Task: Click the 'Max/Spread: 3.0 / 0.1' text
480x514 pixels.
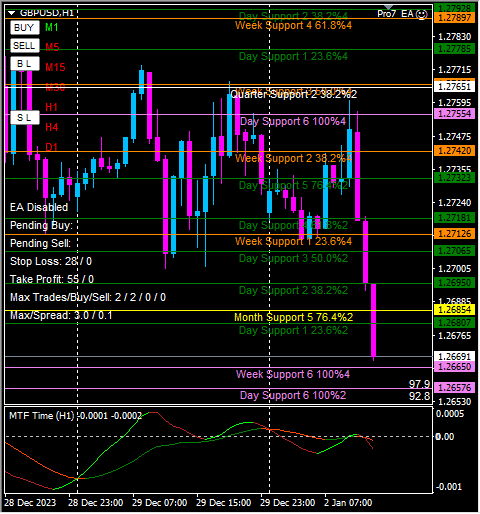Action: 61,315
